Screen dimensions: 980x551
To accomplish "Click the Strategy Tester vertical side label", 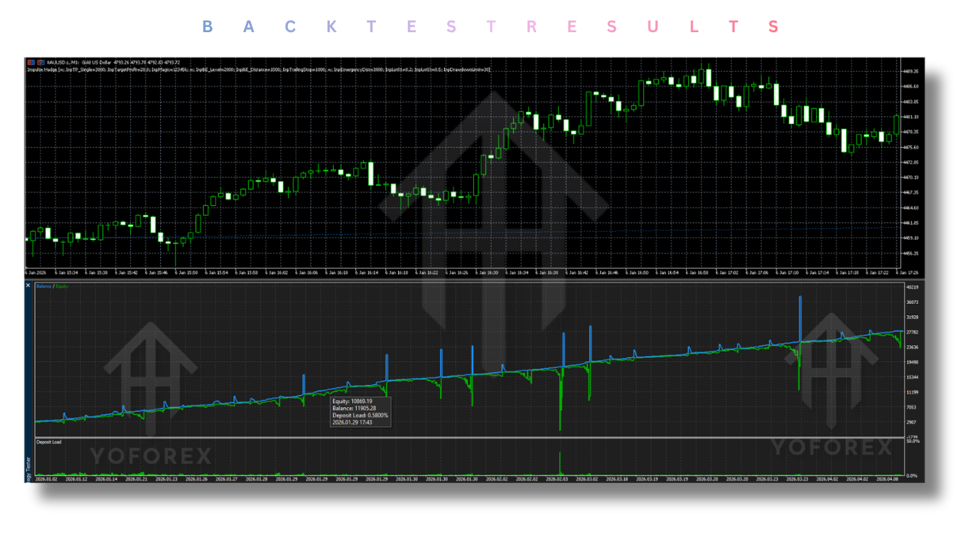I will (x=28, y=467).
